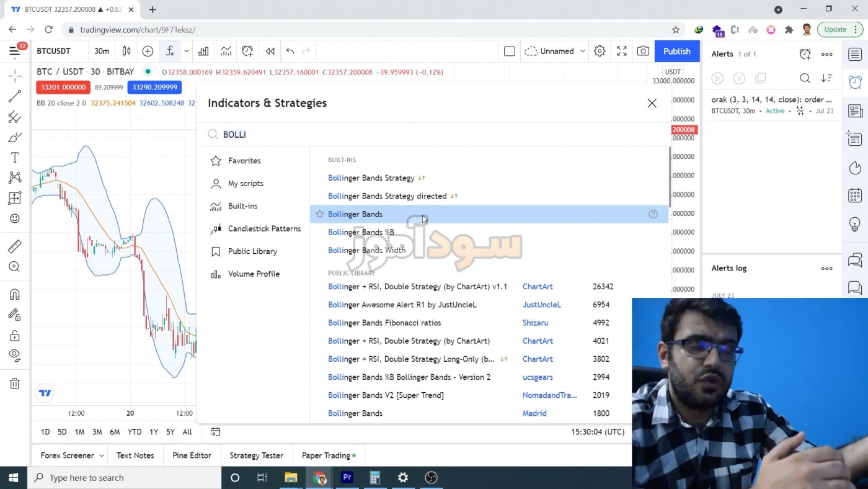This screenshot has height=489, width=868.
Task: Open the Paper Trading tab
Action: (x=329, y=455)
